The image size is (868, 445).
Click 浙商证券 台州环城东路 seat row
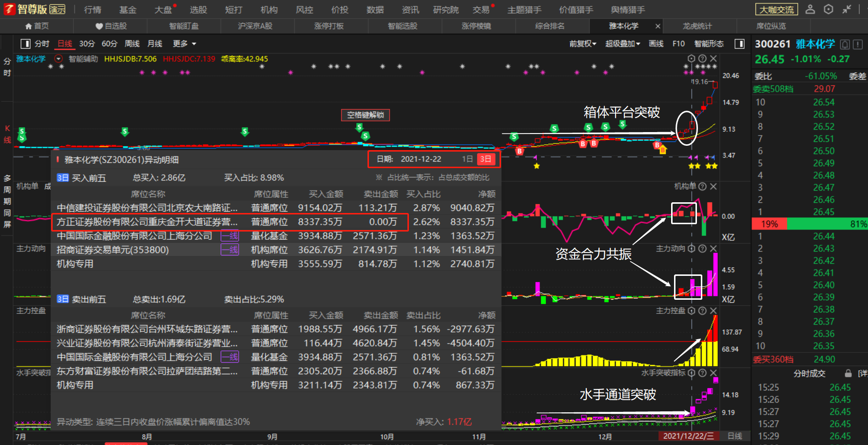tap(276, 329)
